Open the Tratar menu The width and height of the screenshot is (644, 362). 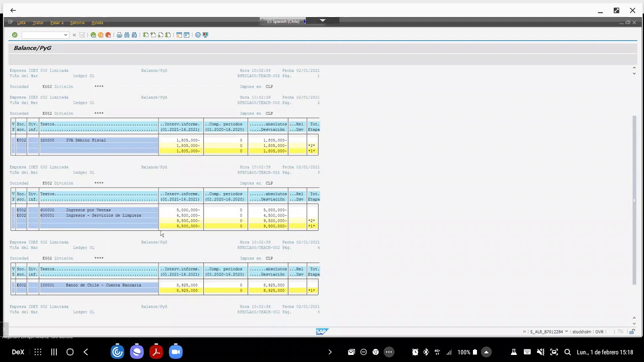[x=38, y=23]
